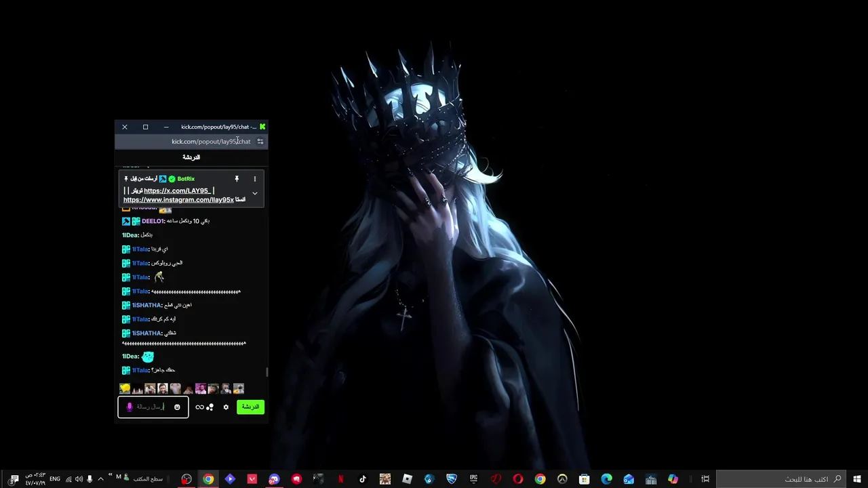This screenshot has width=868, height=488.
Task: Open Epic Games Launcher from the taskbar
Action: coord(474,479)
